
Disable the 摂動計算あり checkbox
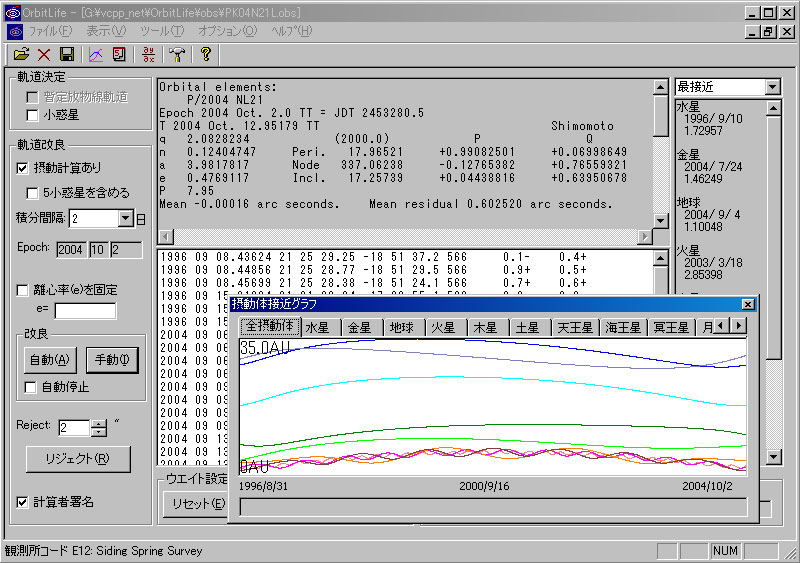24,168
